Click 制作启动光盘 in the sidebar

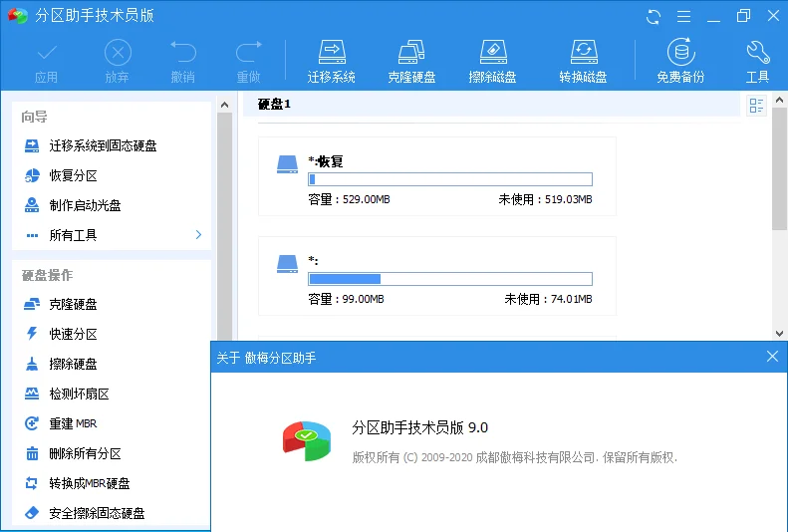pos(86,205)
